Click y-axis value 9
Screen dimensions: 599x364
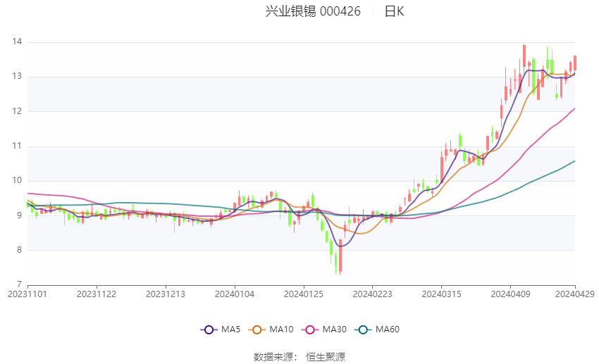(x=20, y=215)
